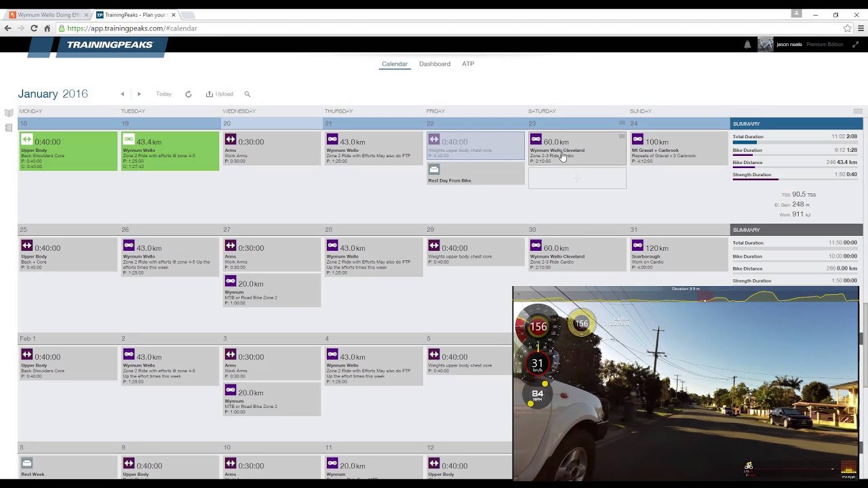Open jason neale account menu

tap(789, 45)
